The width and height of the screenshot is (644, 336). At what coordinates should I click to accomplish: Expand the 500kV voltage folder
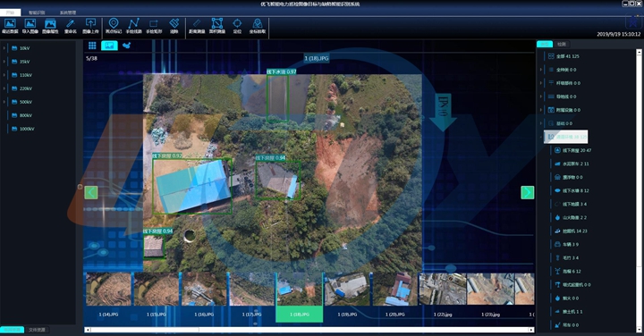(x=4, y=102)
